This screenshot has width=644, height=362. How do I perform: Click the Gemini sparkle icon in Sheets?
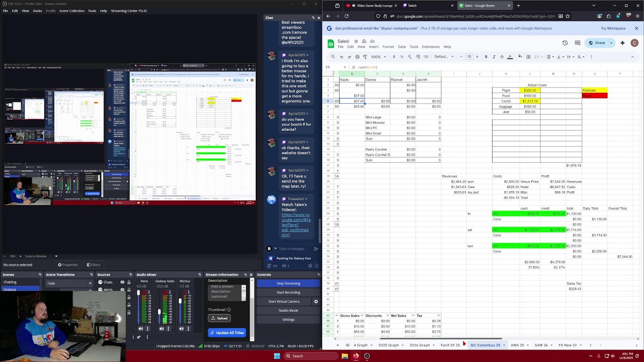pyautogui.click(x=622, y=43)
